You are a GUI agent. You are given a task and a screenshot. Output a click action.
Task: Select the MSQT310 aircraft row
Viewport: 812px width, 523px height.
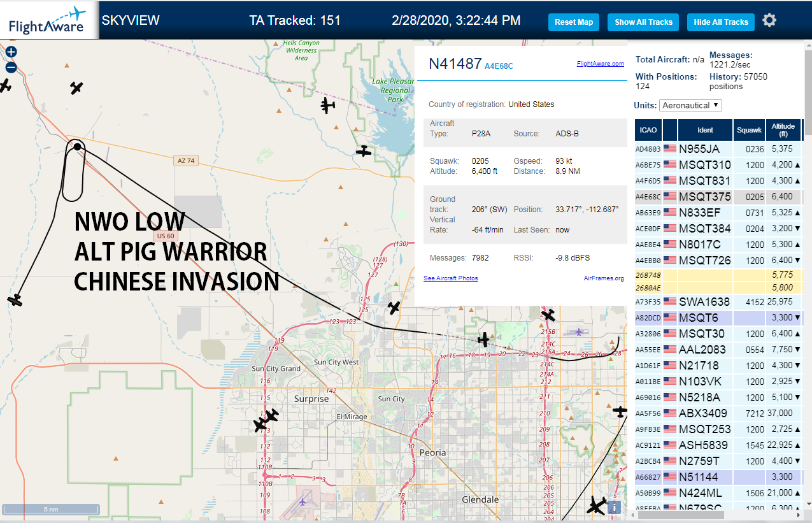tap(718, 165)
